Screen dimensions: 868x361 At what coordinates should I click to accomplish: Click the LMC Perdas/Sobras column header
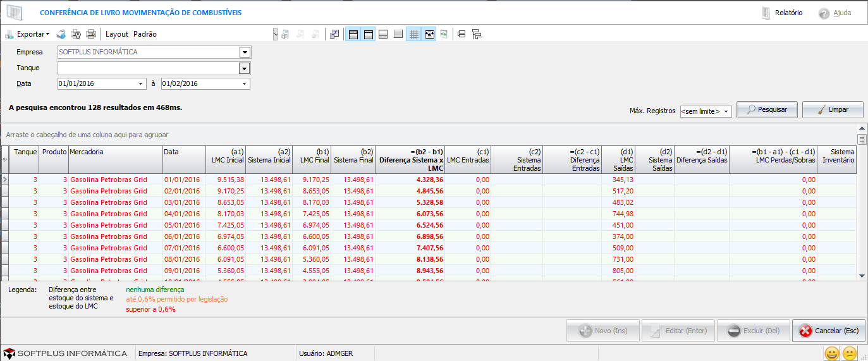[x=773, y=160]
